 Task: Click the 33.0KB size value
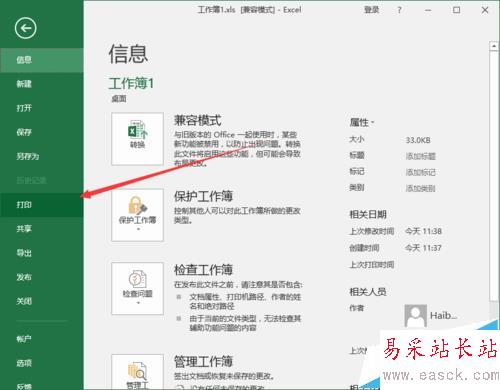pos(418,140)
